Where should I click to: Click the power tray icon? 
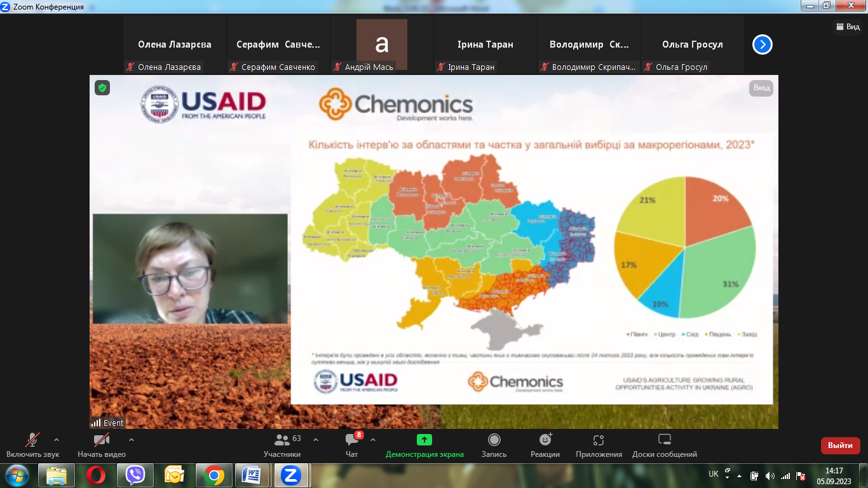[x=755, y=476]
